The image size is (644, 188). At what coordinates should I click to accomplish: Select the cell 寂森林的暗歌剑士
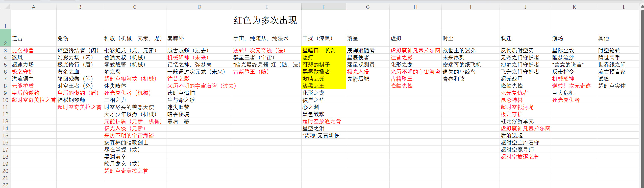click(x=134, y=143)
